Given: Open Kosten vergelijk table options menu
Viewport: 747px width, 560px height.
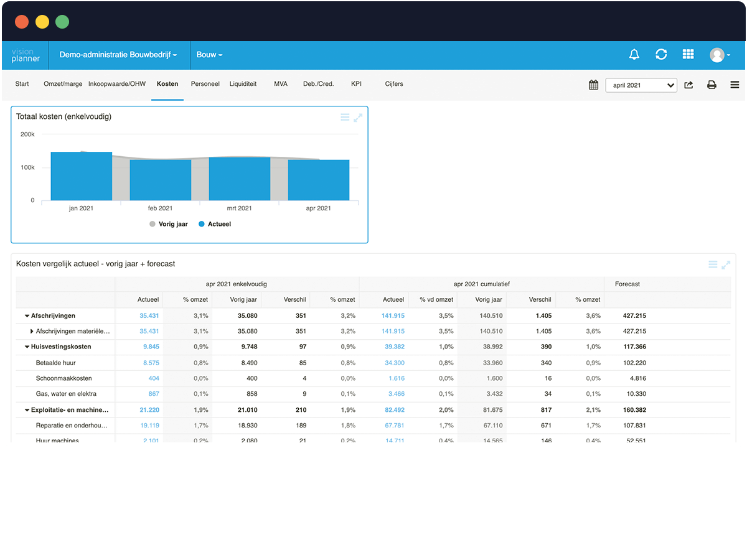Looking at the screenshot, I should [713, 264].
